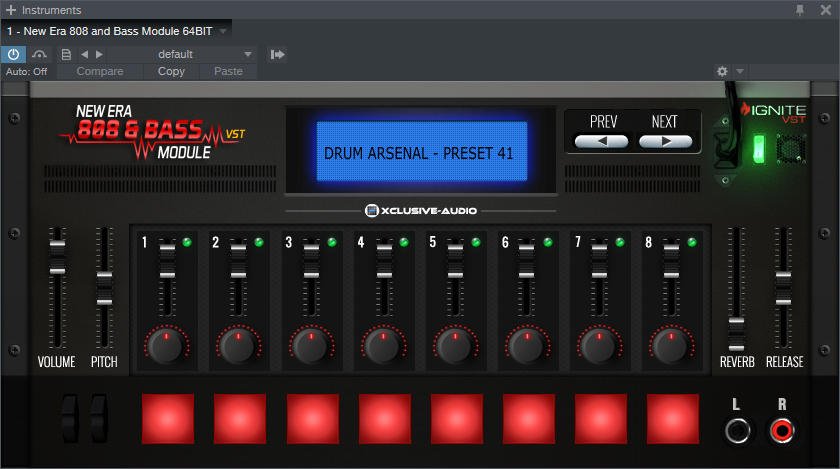Open the default preset dropdown
The width and height of the screenshot is (840, 469).
click(x=182, y=54)
